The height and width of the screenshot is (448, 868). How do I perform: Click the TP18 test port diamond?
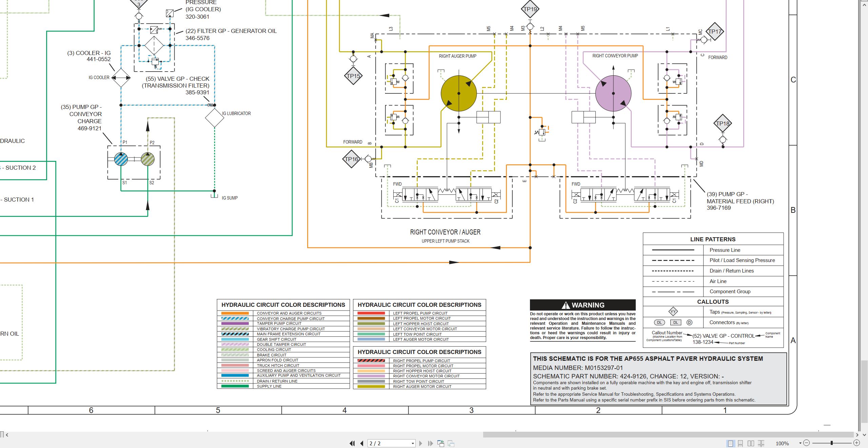[x=723, y=123]
